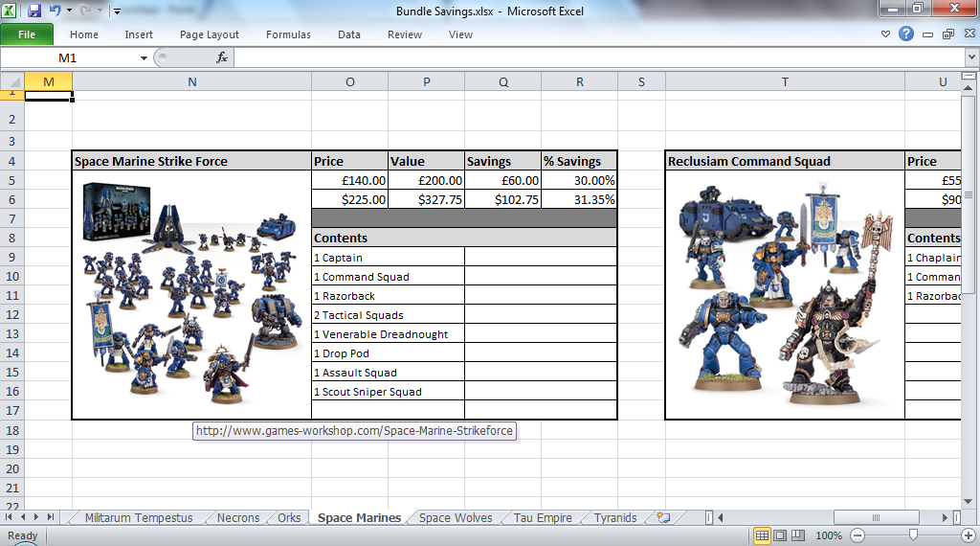Click last-sheet navigation arrow

click(x=51, y=517)
